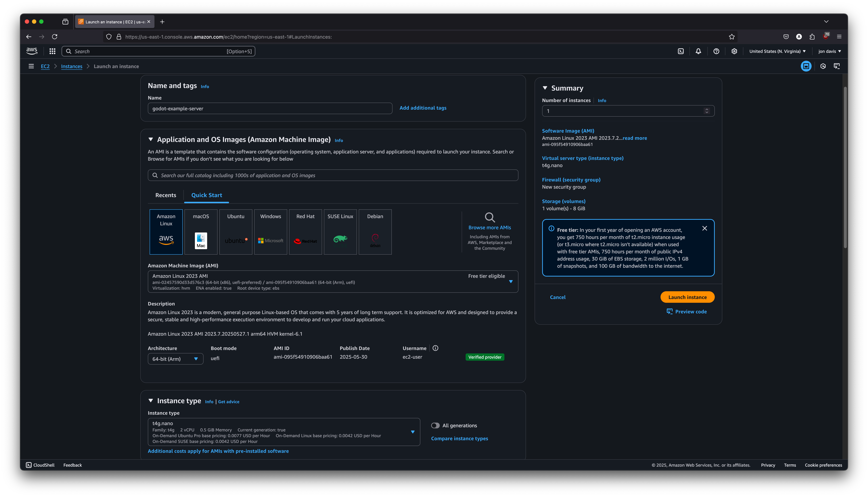Click the read more link in Summary

tap(635, 138)
